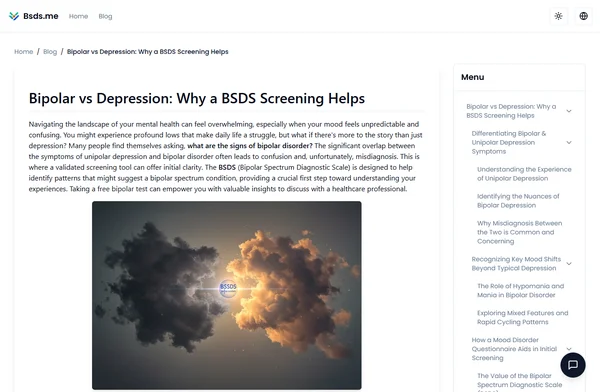The image size is (600, 392).
Task: Click the Blog breadcrumb link
Action: [x=50, y=52]
